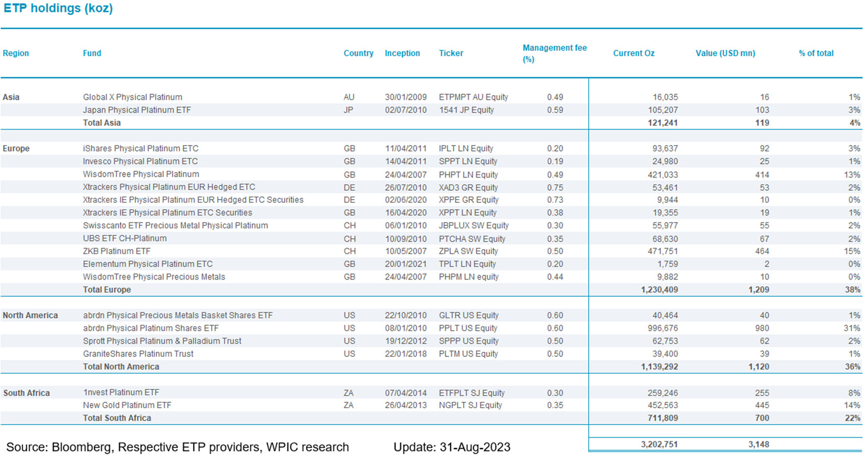Viewport: 868px width, 456px height.
Task: Select 'Global X Physical Platinum' fund name
Action: coord(133,97)
